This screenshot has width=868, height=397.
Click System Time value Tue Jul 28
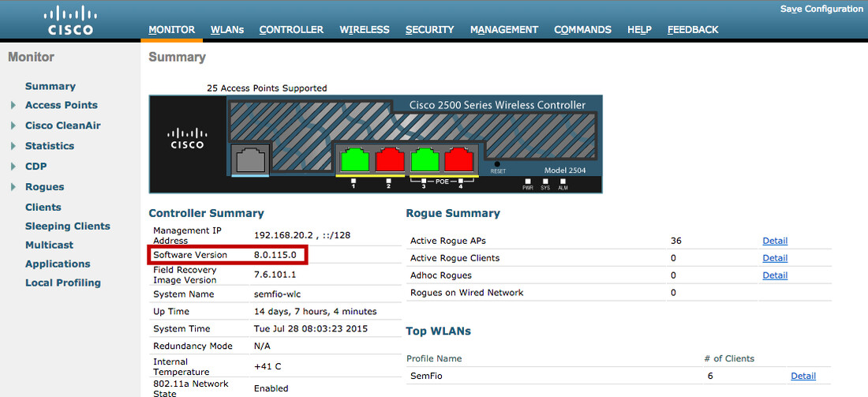point(311,329)
